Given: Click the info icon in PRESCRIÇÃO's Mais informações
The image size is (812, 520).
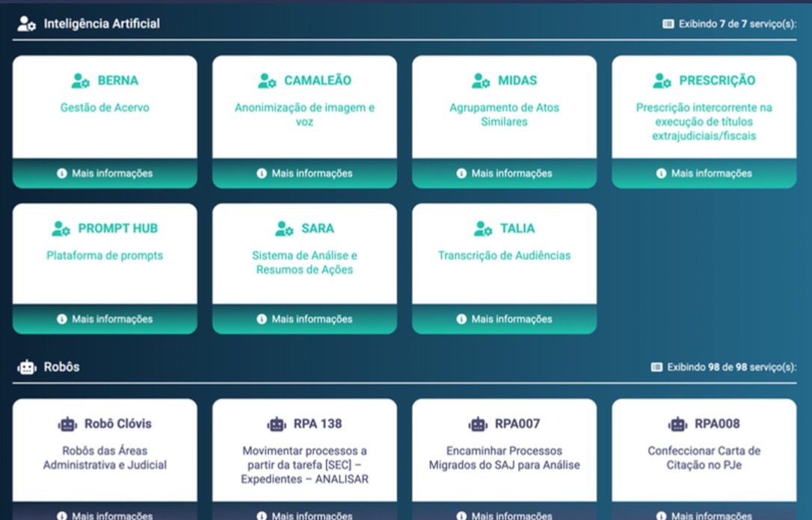Looking at the screenshot, I should pyautogui.click(x=661, y=173).
